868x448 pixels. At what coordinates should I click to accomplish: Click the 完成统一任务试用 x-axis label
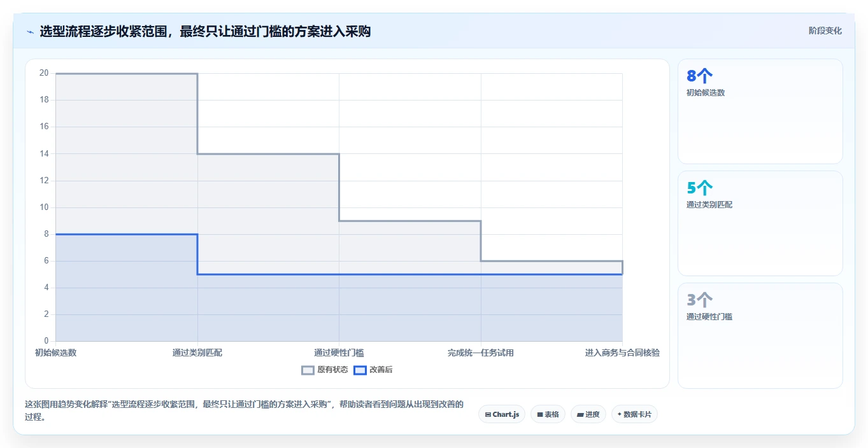click(481, 353)
